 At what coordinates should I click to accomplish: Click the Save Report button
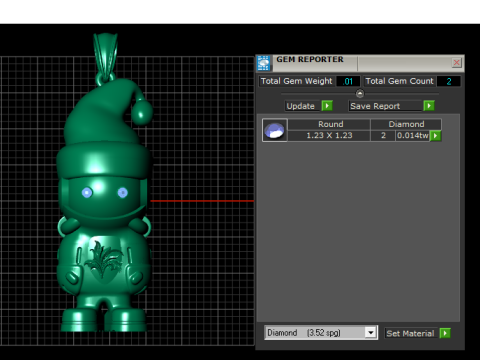pyautogui.click(x=385, y=106)
